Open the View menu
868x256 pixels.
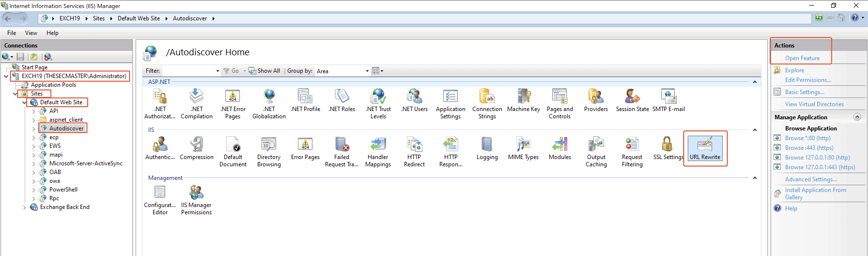click(31, 33)
